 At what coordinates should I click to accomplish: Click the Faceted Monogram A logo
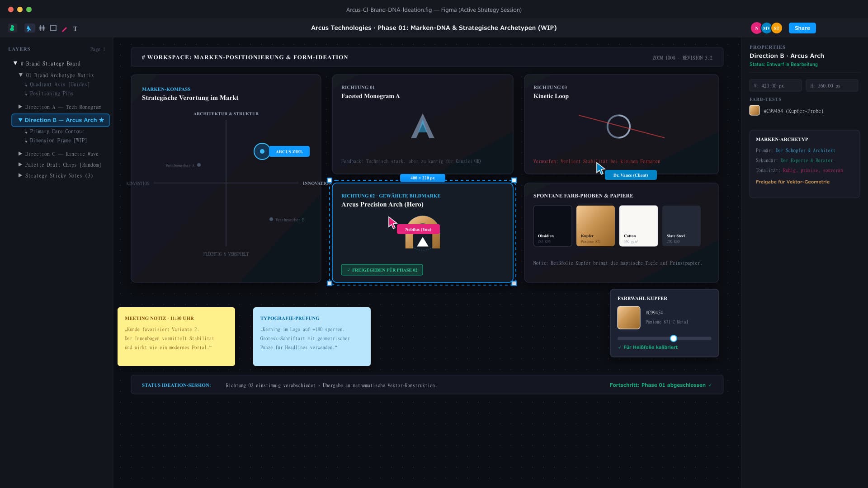pyautogui.click(x=423, y=126)
